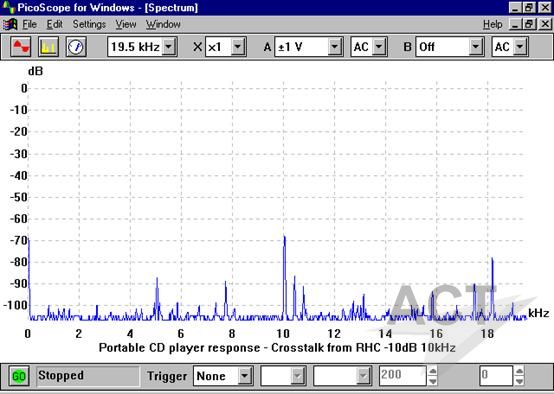Expand the x1 zoom multiplier dropdown
This screenshot has height=394, width=554.
pos(238,47)
